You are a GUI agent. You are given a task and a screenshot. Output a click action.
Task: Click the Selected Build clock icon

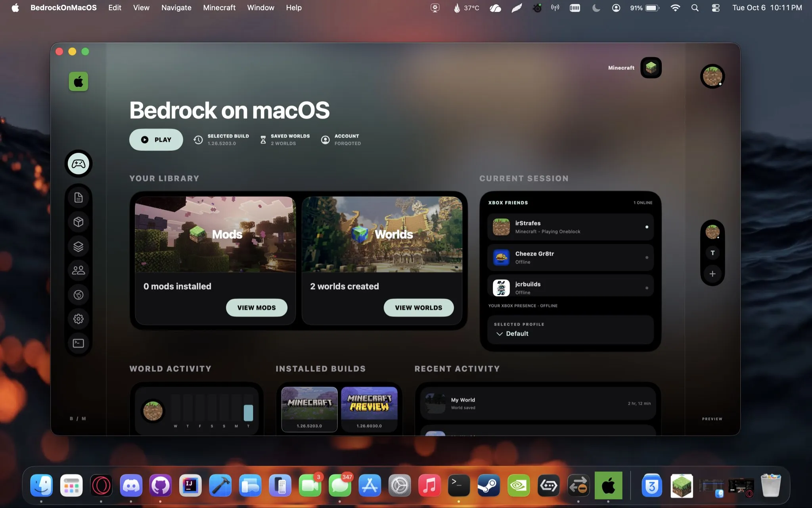198,140
